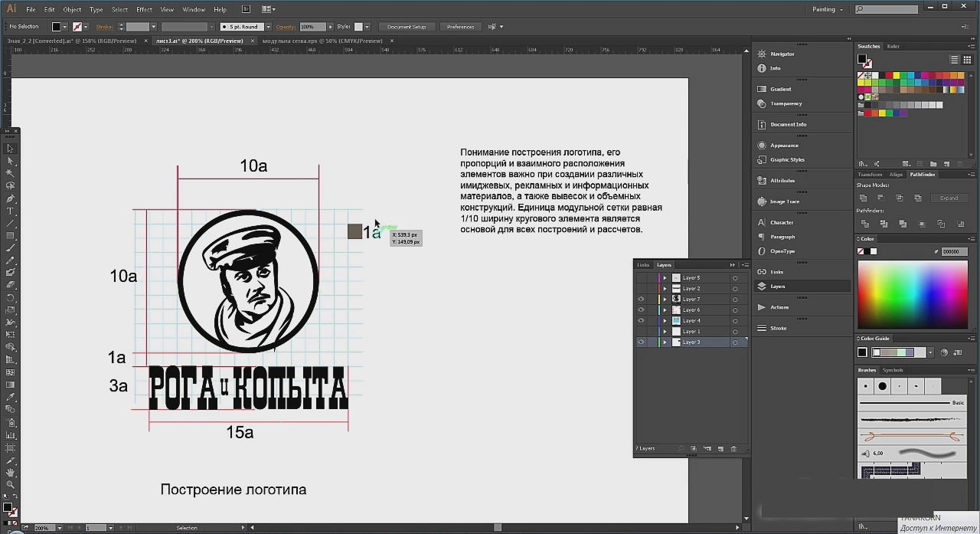Open the Object menu
The image size is (980, 534).
point(72,9)
